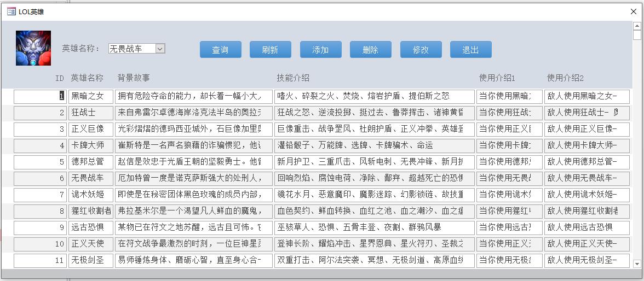
Task: Click the background story starting 拥有危险夺命的能力
Action: click(194, 96)
